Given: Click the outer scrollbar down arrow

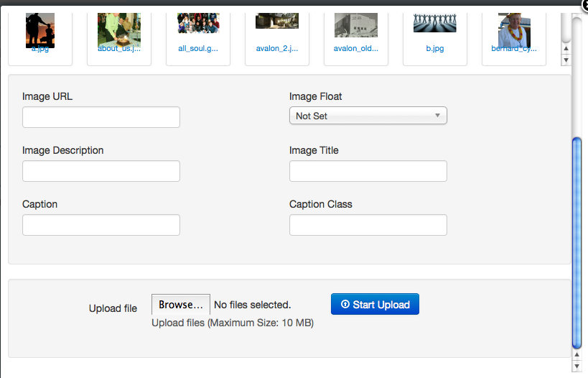Looking at the screenshot, I should click(x=576, y=366).
